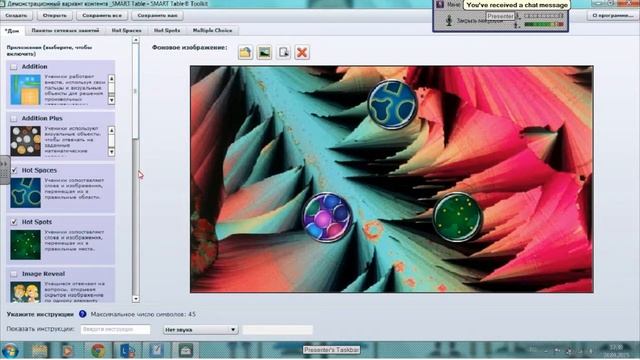
Task: Click the Hot Spaces app thumbnail in list
Action: click(25, 193)
